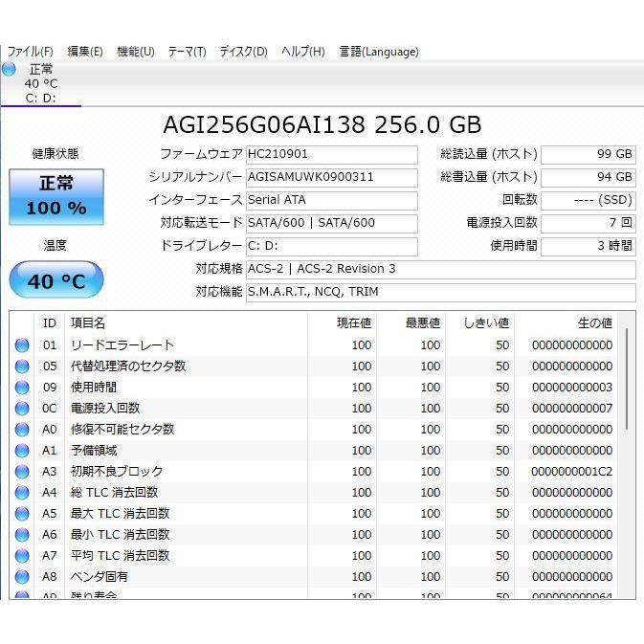Viewport: 644px width, 644px height.
Task: Open the 機能(U) menu
Action: [136, 52]
